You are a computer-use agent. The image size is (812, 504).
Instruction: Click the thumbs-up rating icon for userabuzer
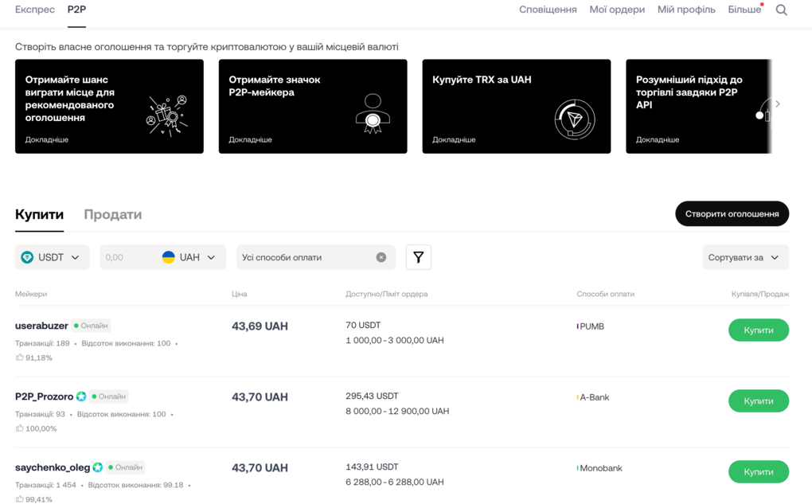[20, 357]
